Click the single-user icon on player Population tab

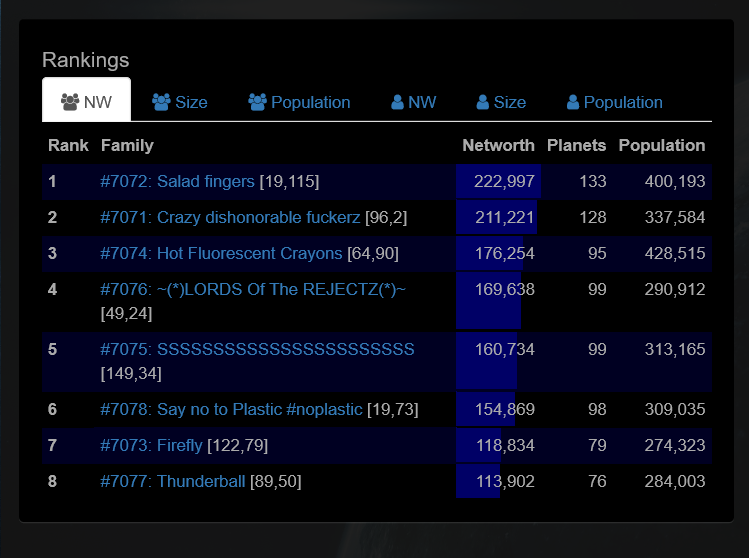(573, 102)
